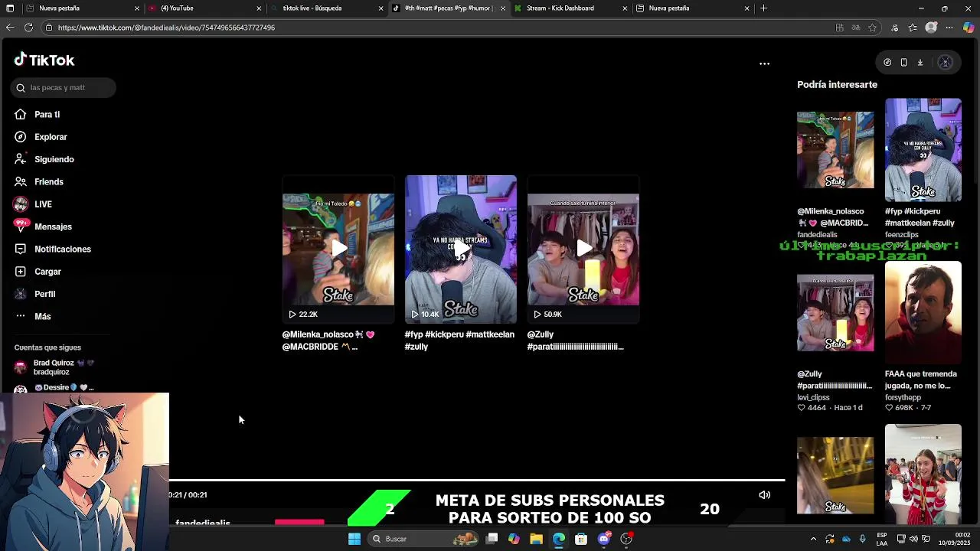This screenshot has width=980, height=551.
Task: Reload the current page
Action: click(28, 28)
